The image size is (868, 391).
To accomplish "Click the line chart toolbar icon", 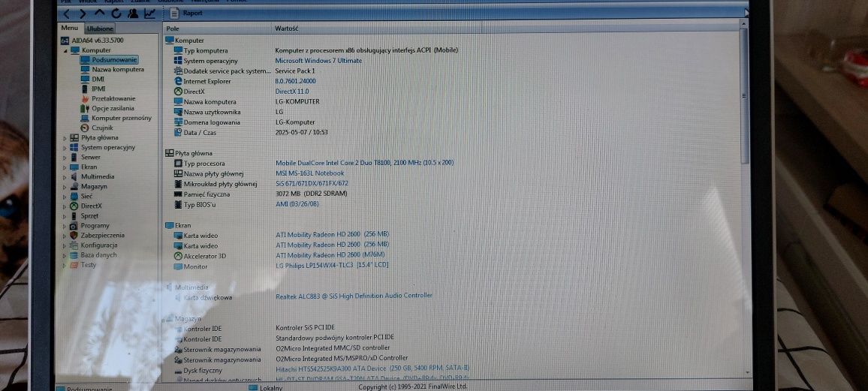I will click(x=149, y=14).
